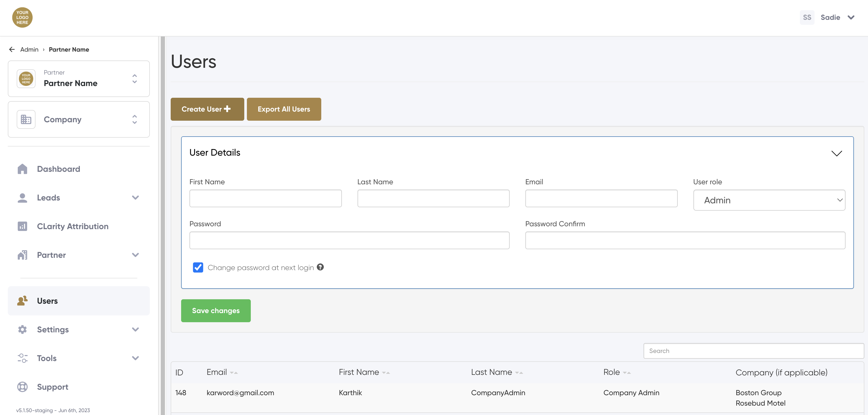Viewport: 868px width, 415px height.
Task: Click the password help question mark icon
Action: point(320,267)
